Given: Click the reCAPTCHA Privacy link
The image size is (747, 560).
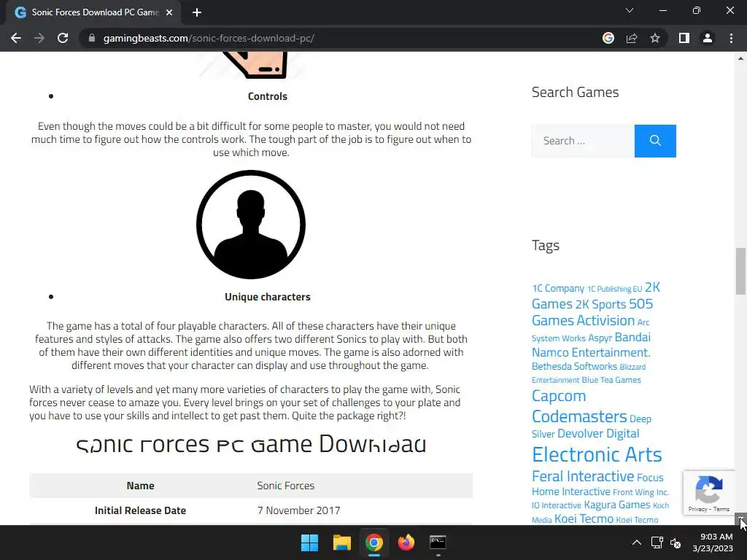Looking at the screenshot, I should pos(697,509).
